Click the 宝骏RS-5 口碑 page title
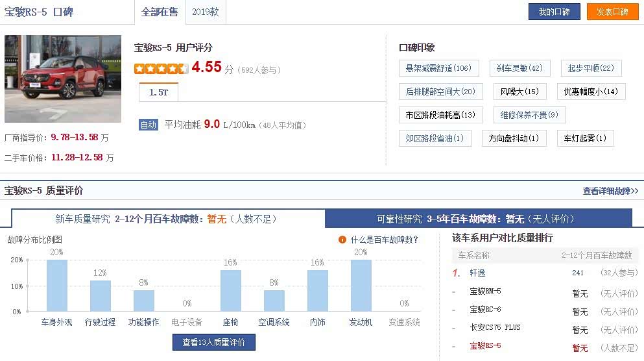The height and width of the screenshot is (361, 644). [39, 12]
